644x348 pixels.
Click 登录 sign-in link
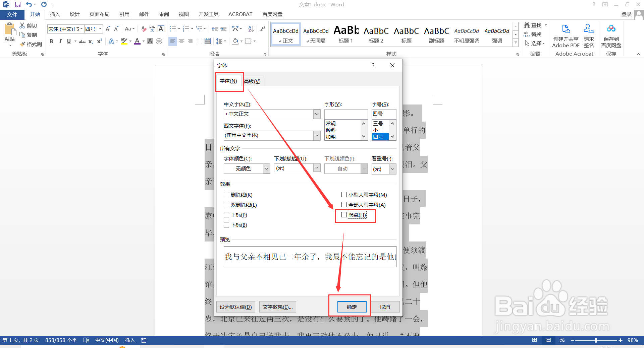[626, 14]
